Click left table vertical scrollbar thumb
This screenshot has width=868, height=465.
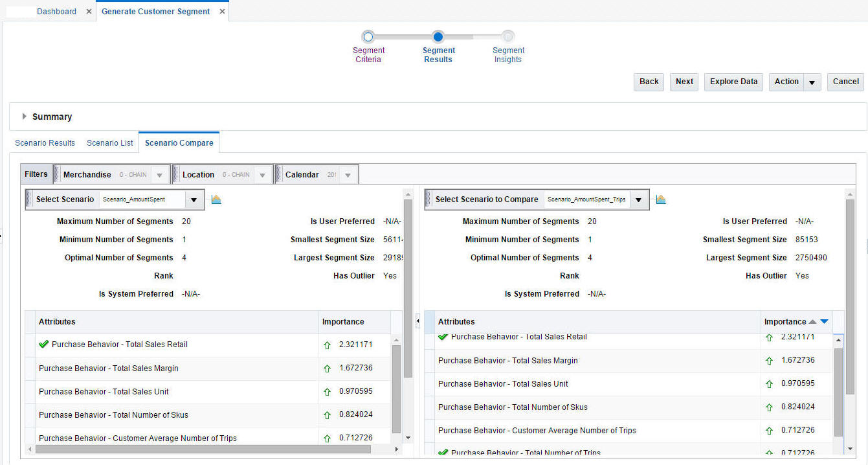tap(397, 389)
